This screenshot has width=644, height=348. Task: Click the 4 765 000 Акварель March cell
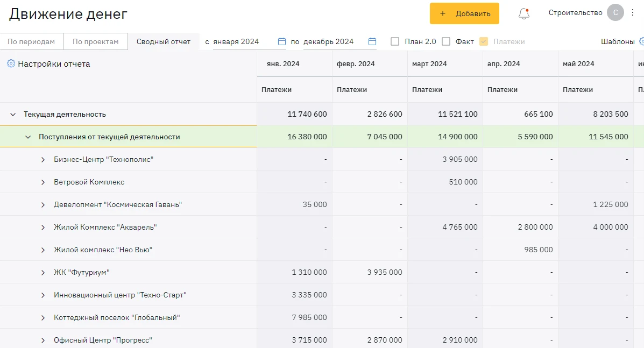coord(445,227)
